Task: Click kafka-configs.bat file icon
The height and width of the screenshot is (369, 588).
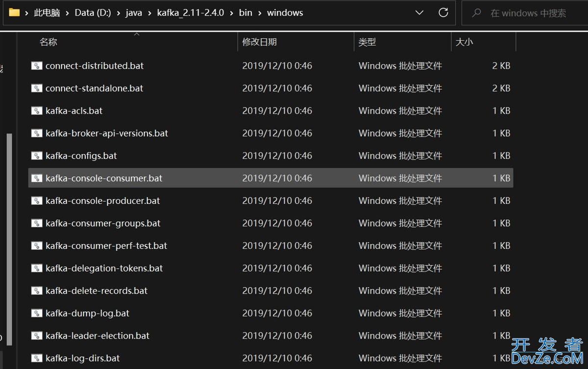Action: (36, 156)
